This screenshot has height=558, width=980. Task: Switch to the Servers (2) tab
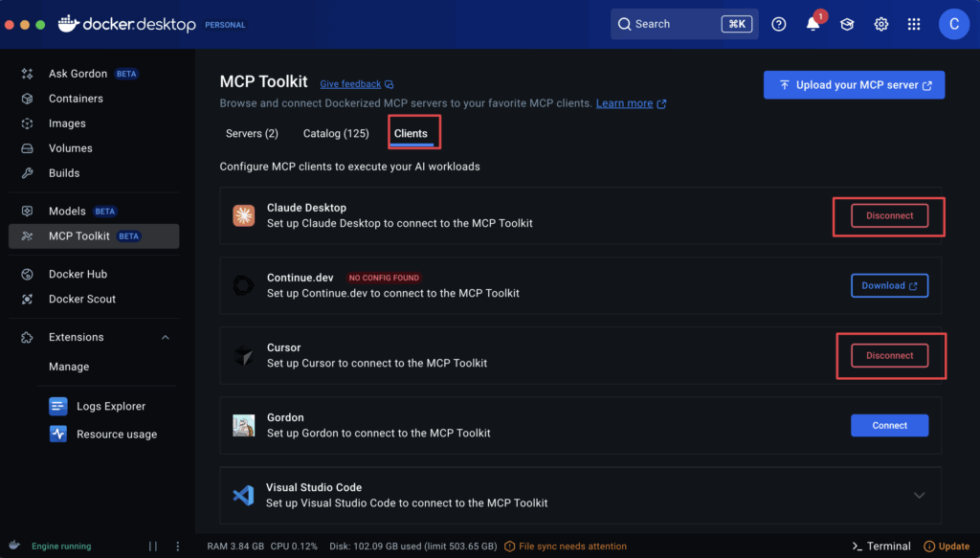(x=252, y=134)
